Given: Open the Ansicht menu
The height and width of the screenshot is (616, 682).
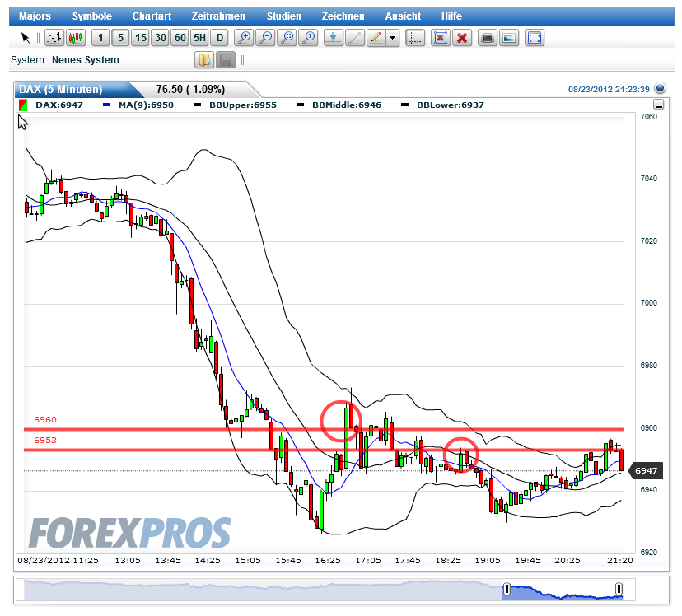Looking at the screenshot, I should tap(403, 16).
